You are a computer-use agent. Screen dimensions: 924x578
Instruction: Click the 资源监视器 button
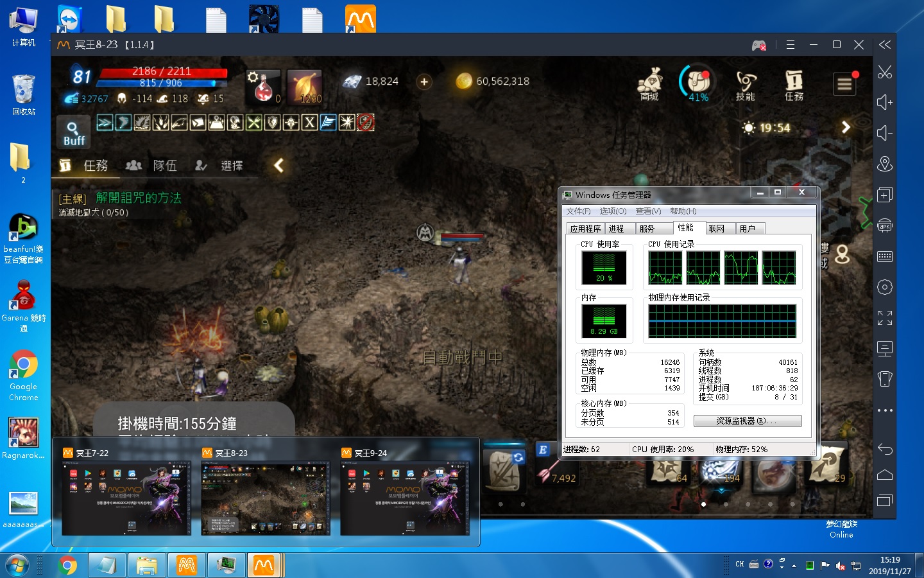click(x=747, y=421)
